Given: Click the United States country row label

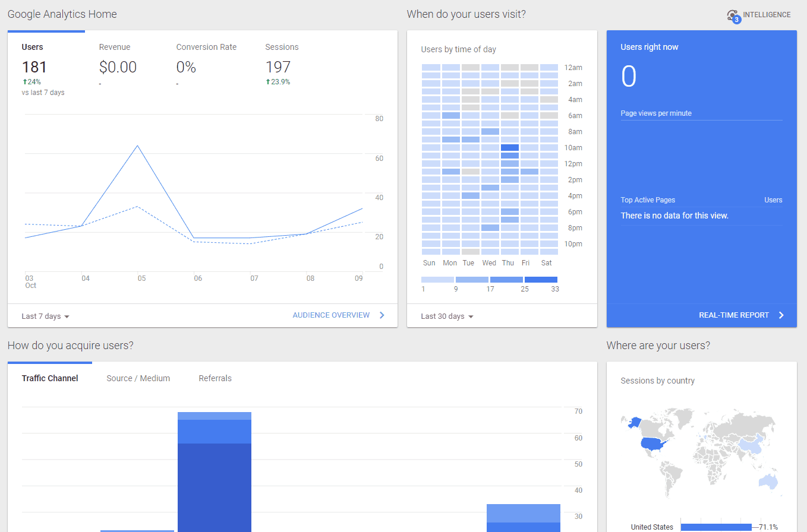Looking at the screenshot, I should 652,527.
